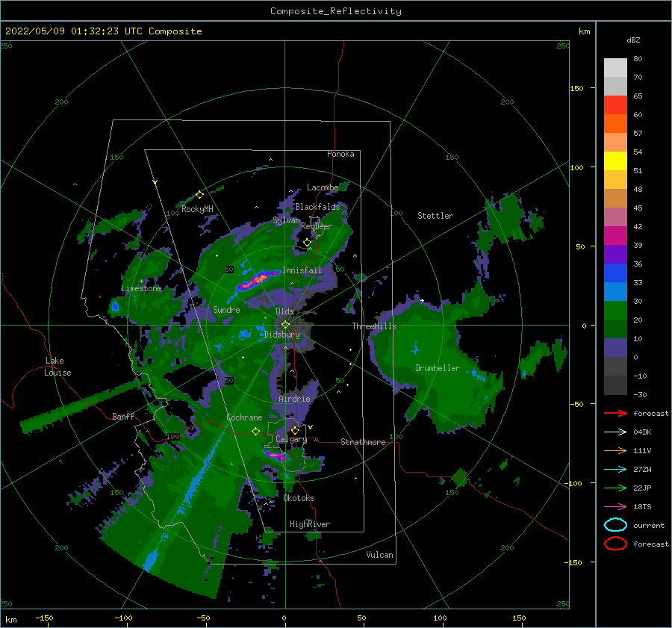Click the Sylvan label
The height and width of the screenshot is (628, 672).
click(286, 220)
